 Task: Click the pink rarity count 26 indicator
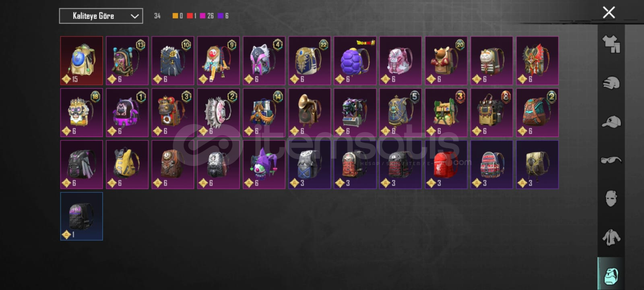[207, 16]
